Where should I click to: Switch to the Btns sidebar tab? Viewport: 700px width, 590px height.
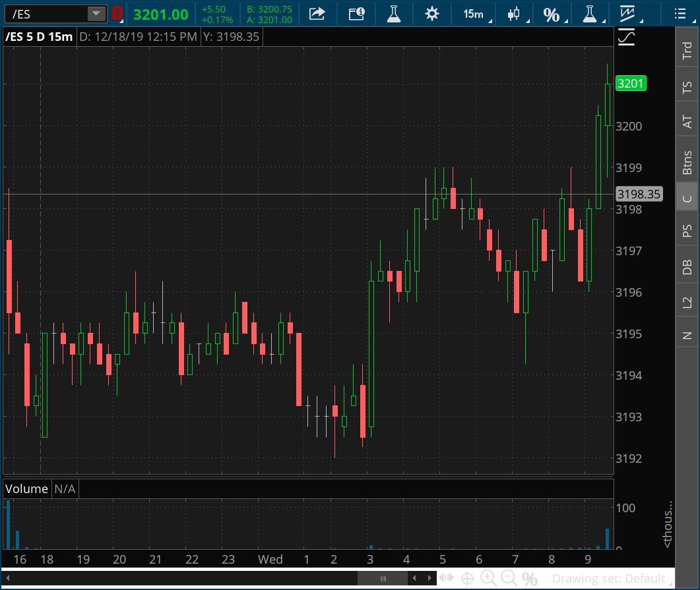[687, 162]
